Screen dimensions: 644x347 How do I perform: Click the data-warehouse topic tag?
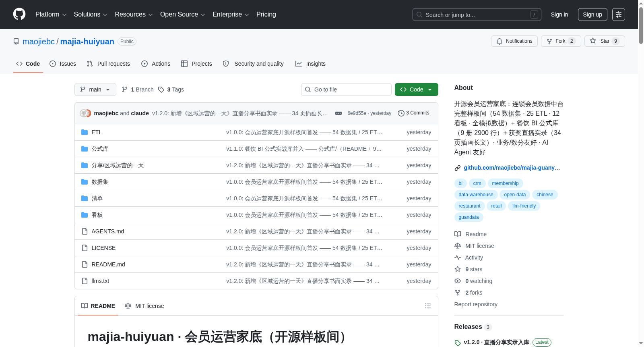(476, 195)
